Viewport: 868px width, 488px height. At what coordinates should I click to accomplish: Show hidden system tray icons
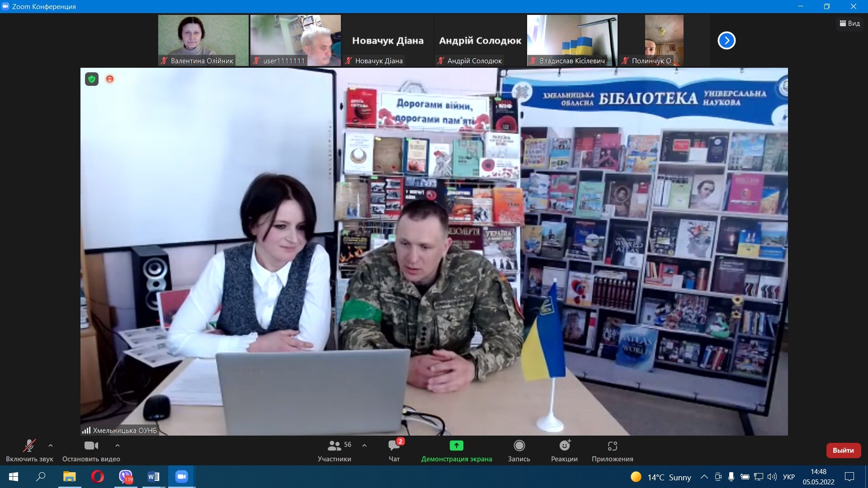[x=704, y=477]
